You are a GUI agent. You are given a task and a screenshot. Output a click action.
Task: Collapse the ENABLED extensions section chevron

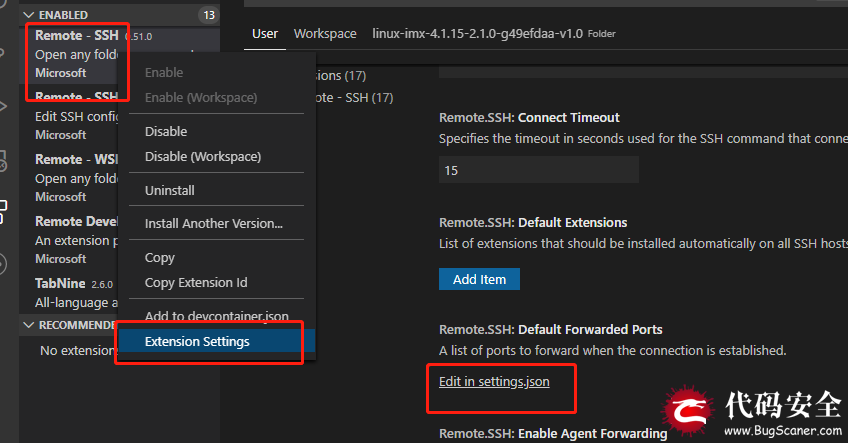point(29,15)
